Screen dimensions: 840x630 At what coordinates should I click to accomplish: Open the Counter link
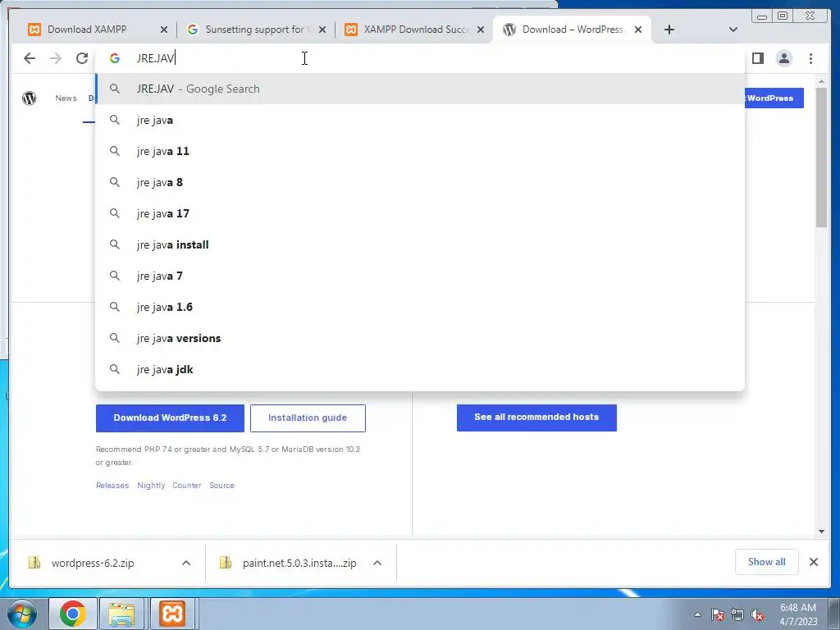(x=186, y=486)
